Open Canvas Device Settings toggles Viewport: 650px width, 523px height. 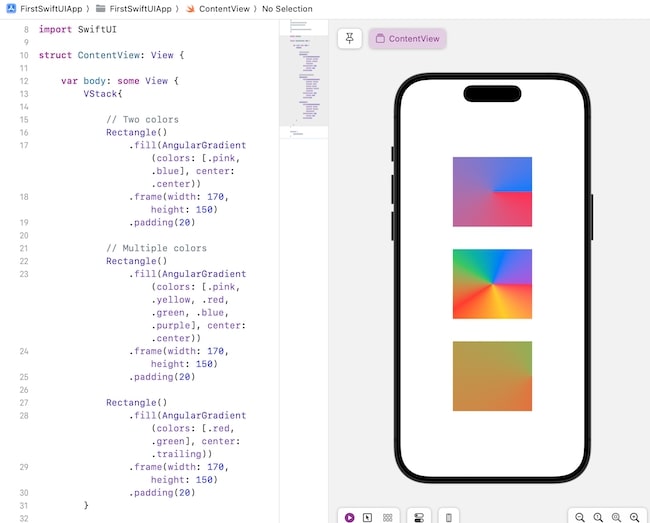(x=419, y=517)
